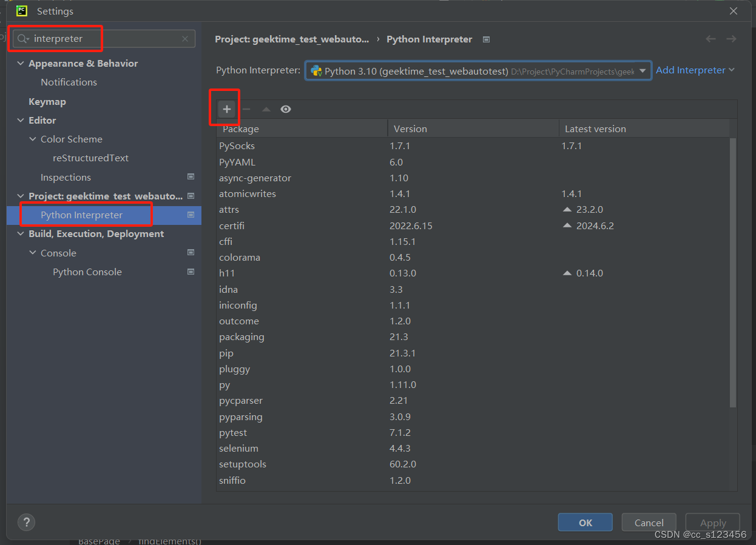Select the cffi package row
This screenshot has height=545, width=756.
tap(473, 241)
